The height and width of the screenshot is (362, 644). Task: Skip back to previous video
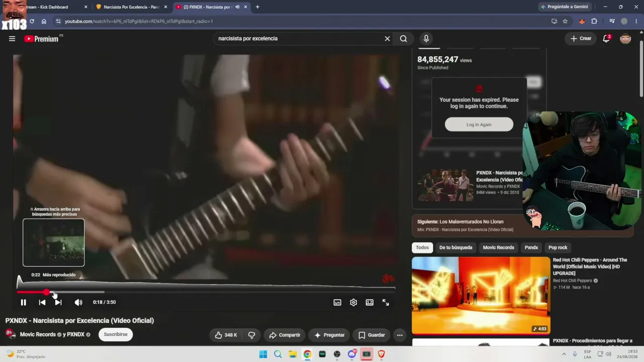42,302
